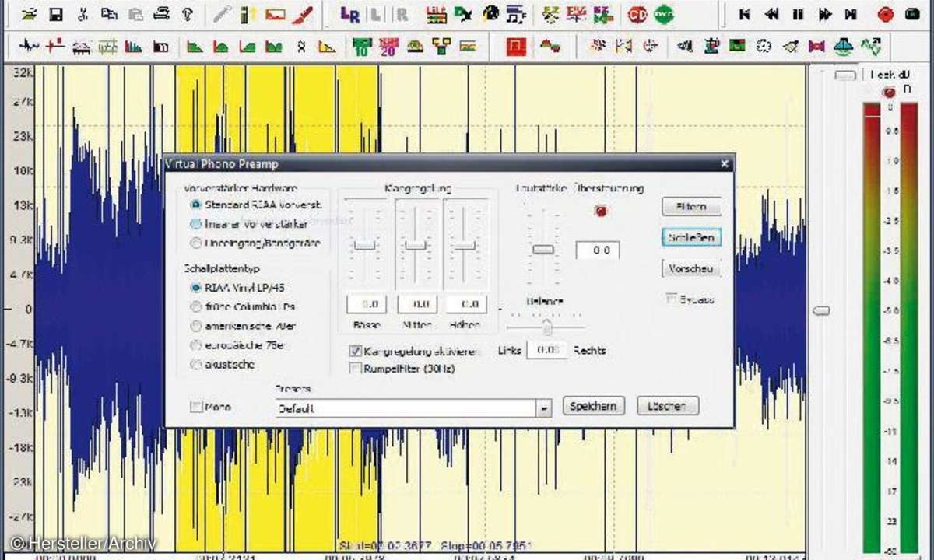
Task: Select the scissors cut icon
Action: click(x=83, y=14)
